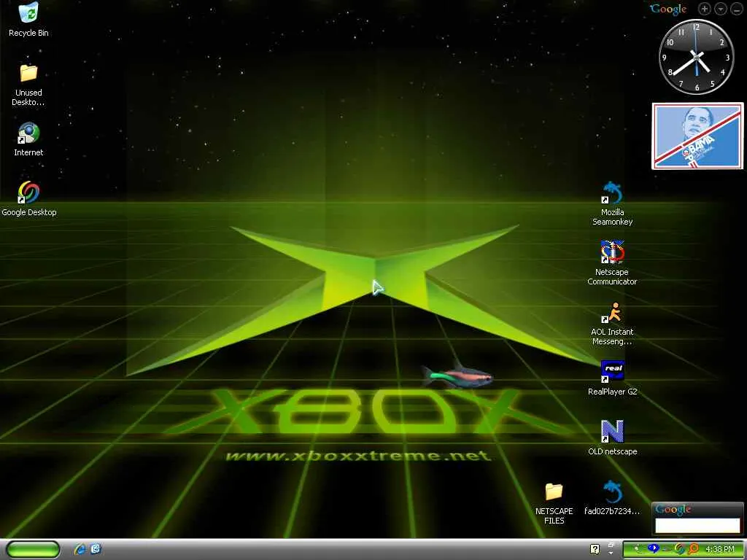Click the 4:38 PM system clock

tap(720, 549)
